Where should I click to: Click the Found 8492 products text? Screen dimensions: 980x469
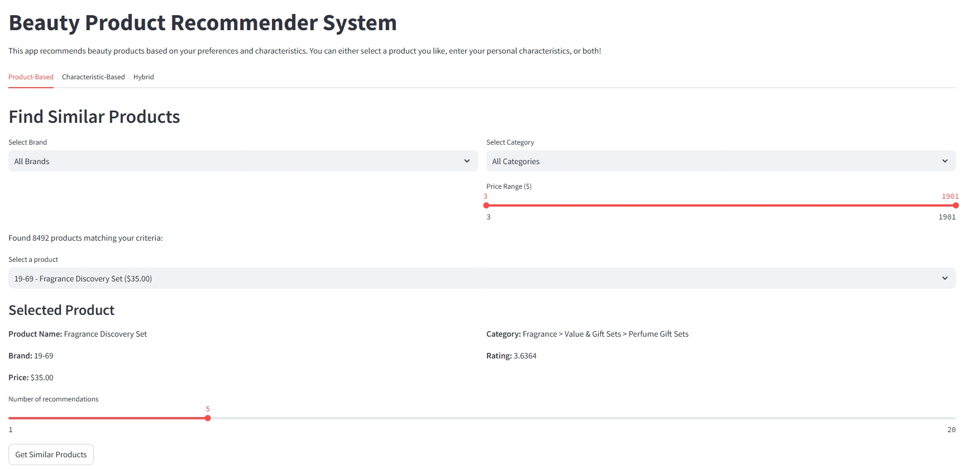click(85, 238)
